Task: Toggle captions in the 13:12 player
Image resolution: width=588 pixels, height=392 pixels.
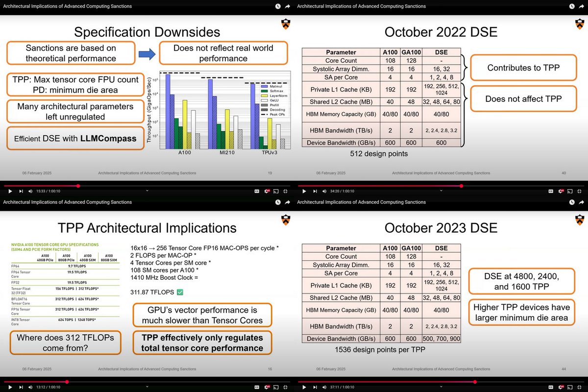Action: click(x=257, y=387)
